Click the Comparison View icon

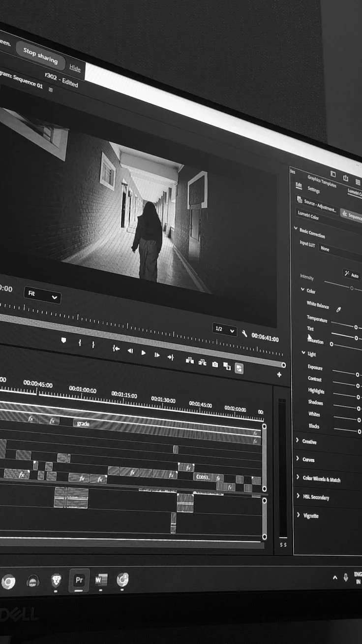pyautogui.click(x=227, y=366)
